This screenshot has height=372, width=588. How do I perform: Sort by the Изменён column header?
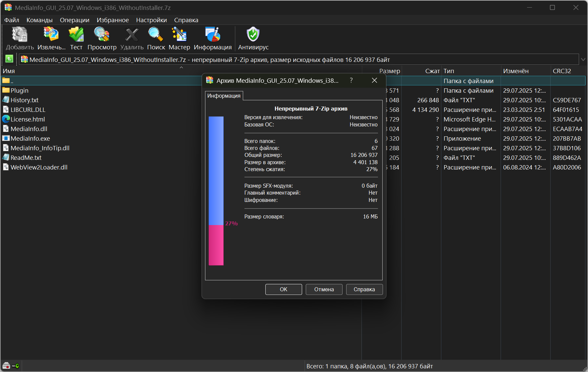(x=525, y=71)
